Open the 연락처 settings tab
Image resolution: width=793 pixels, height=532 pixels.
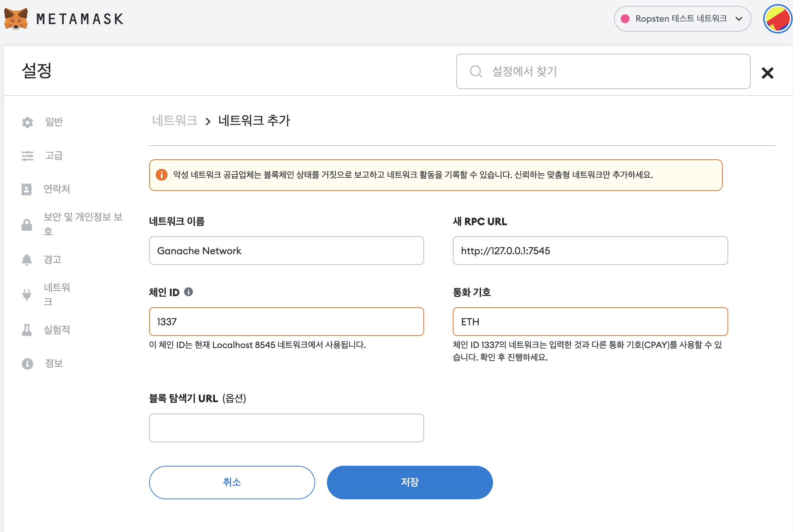click(x=57, y=189)
